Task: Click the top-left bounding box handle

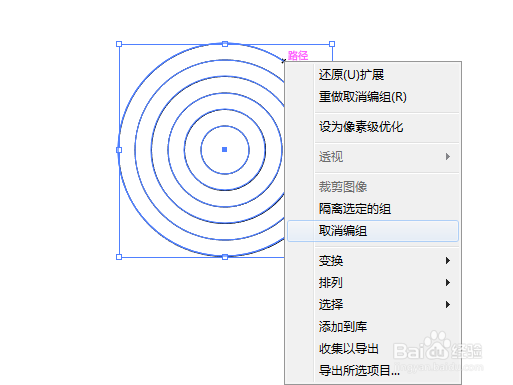Action: pos(119,44)
